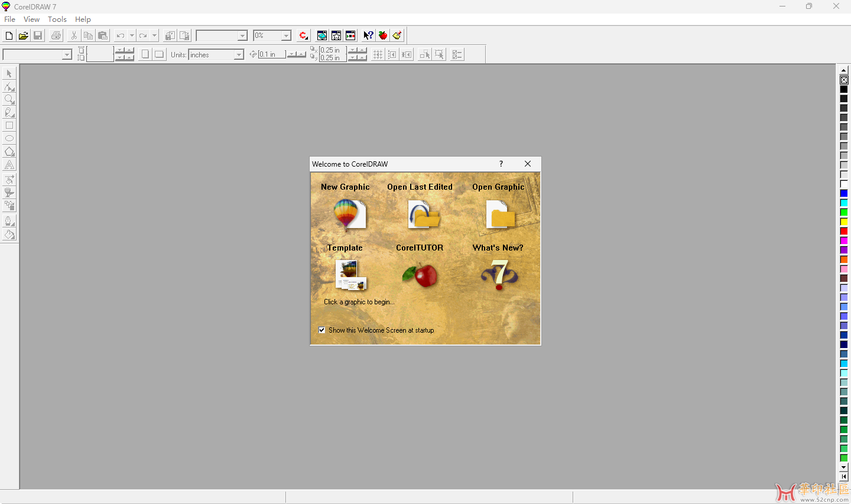Toggle portrait page orientation button
This screenshot has width=851, height=504.
pyautogui.click(x=145, y=54)
